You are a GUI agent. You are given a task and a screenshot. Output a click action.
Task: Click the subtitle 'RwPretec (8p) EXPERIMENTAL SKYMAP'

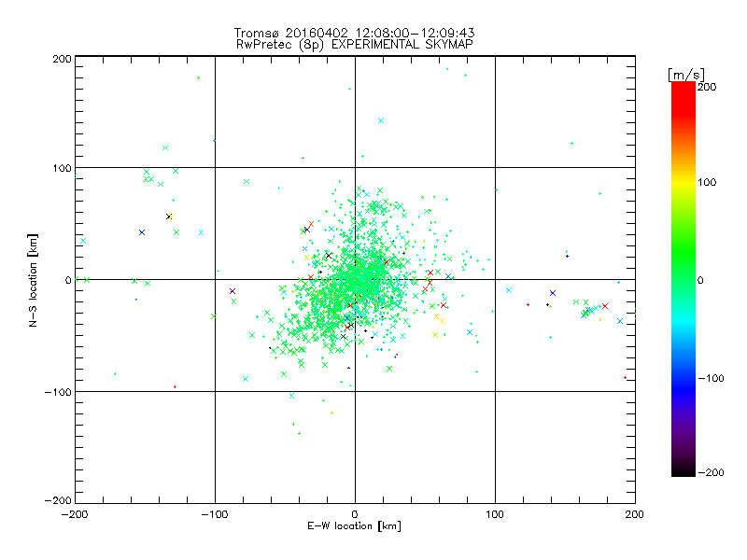click(355, 45)
